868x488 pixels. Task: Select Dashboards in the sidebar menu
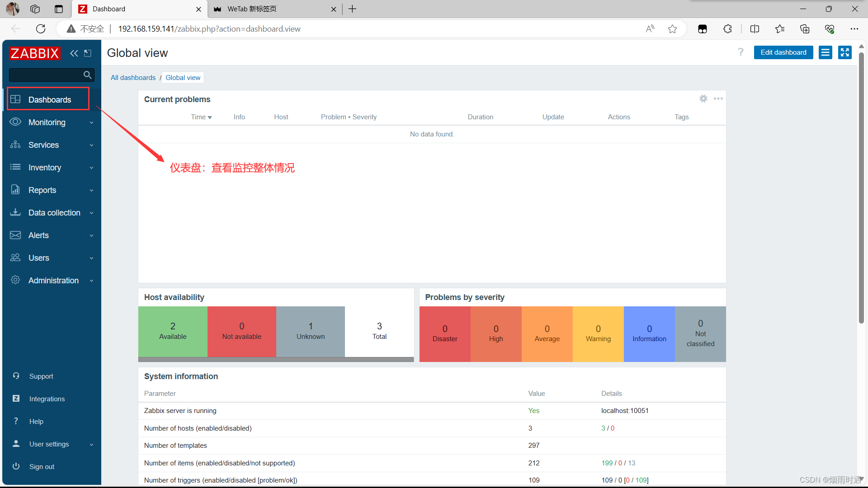(50, 99)
